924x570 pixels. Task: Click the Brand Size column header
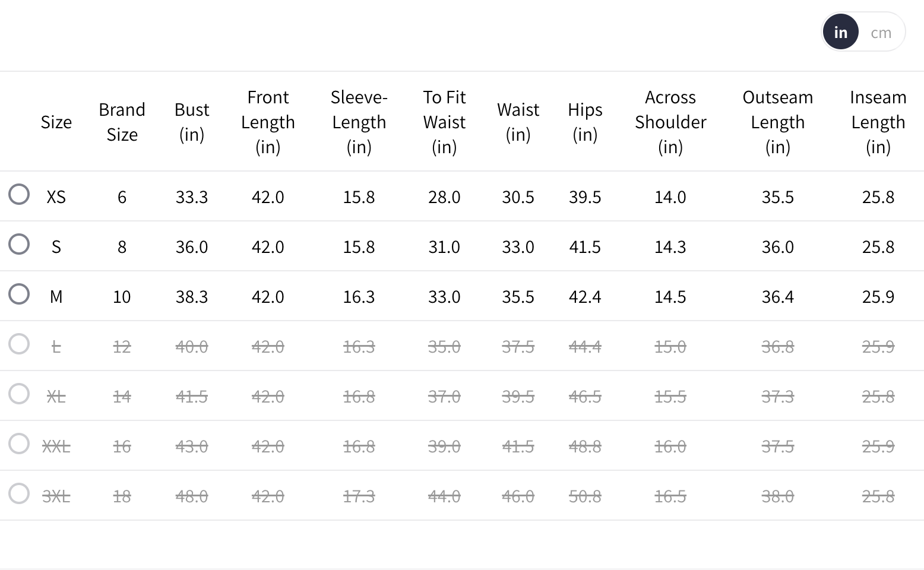(122, 122)
